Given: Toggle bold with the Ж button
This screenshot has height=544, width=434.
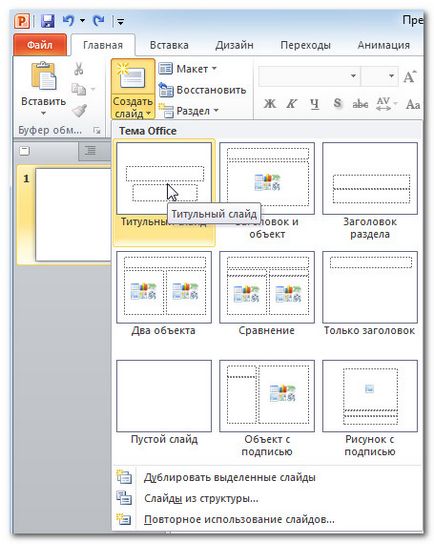Looking at the screenshot, I should [270, 103].
